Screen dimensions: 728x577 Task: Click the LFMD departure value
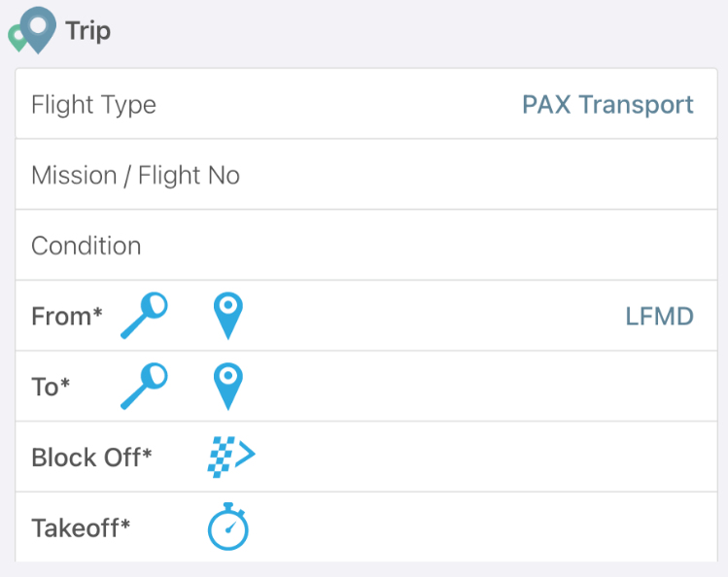tap(659, 317)
